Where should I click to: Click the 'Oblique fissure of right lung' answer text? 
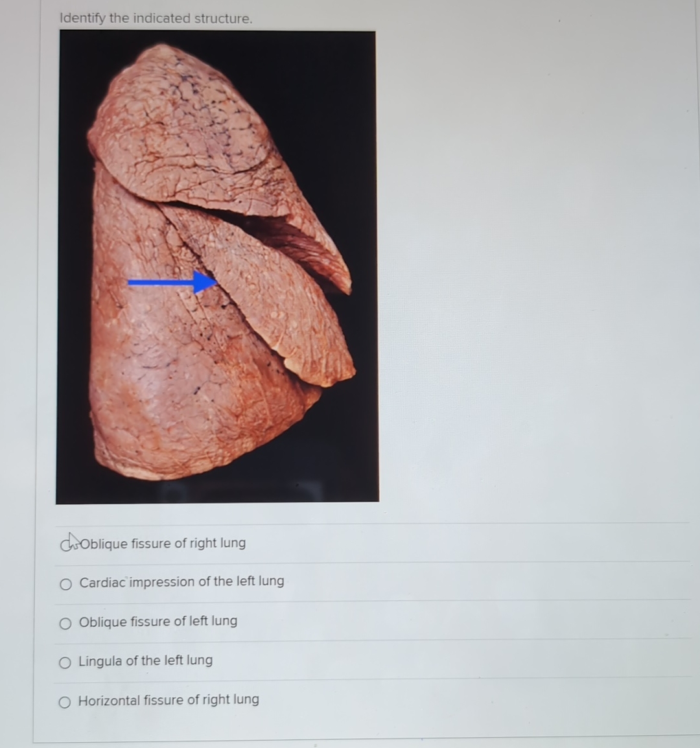tap(163, 543)
